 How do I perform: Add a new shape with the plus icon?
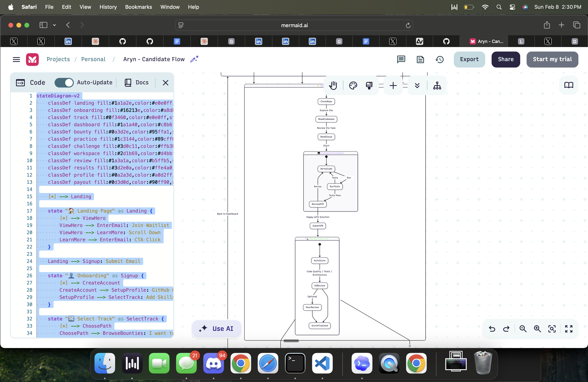point(393,86)
